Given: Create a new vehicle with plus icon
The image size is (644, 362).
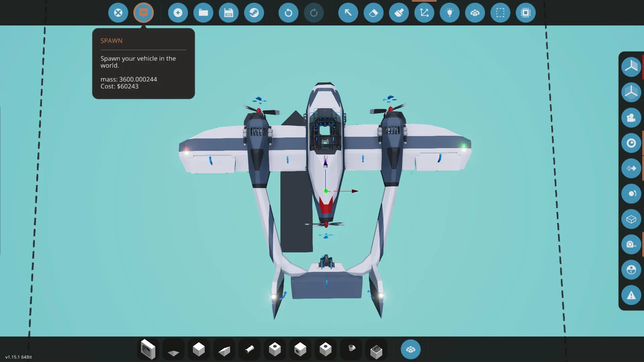Looking at the screenshot, I should click(178, 13).
